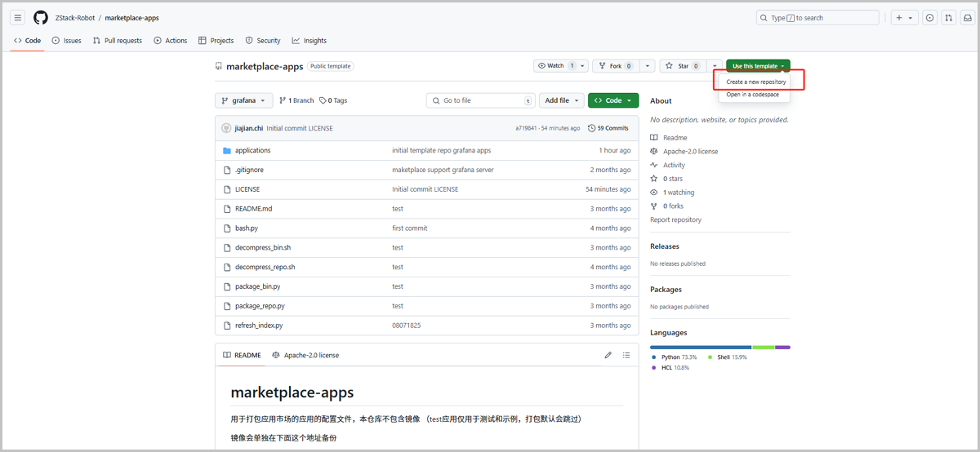Star the marketplace-apps repository
980x452 pixels.
682,66
